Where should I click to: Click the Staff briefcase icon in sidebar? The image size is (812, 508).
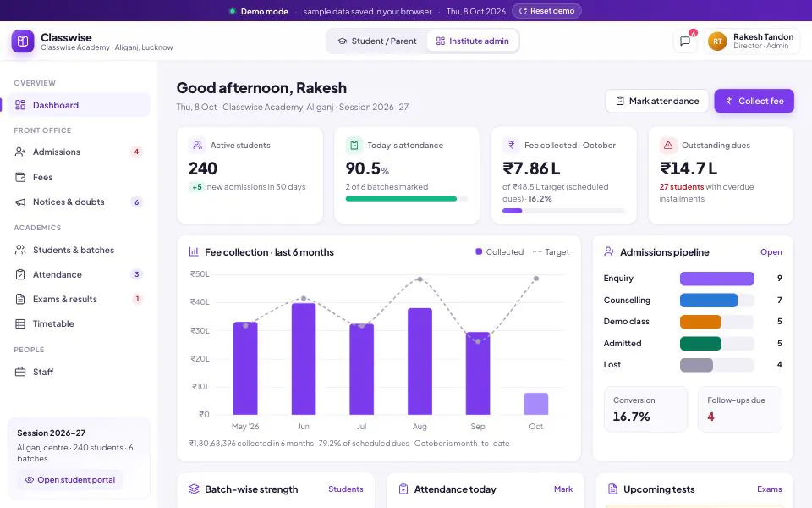coord(20,372)
